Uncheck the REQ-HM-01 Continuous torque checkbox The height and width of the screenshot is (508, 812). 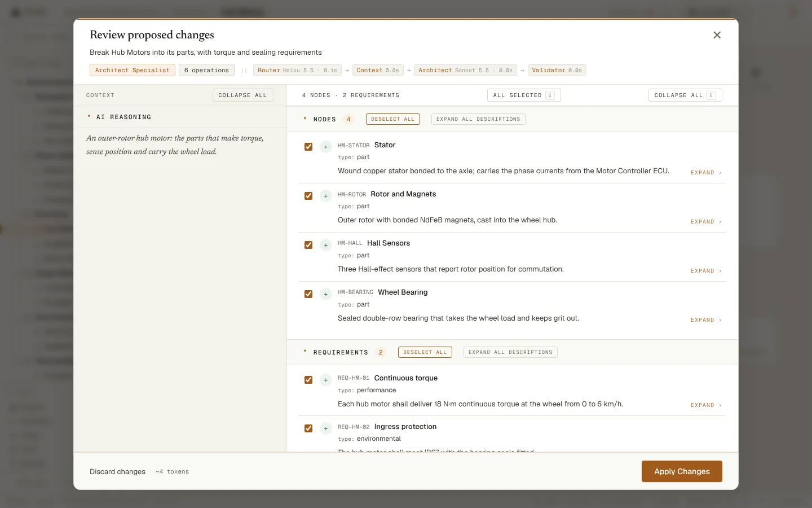(308, 380)
